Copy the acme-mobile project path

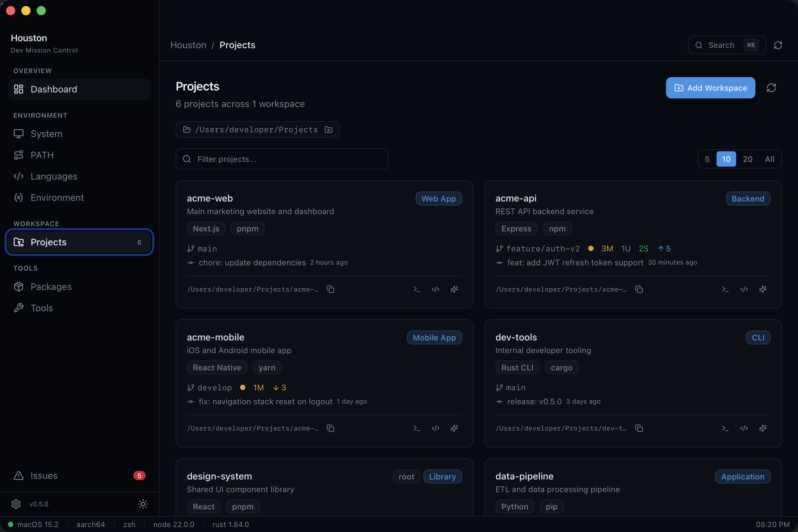coord(331,428)
